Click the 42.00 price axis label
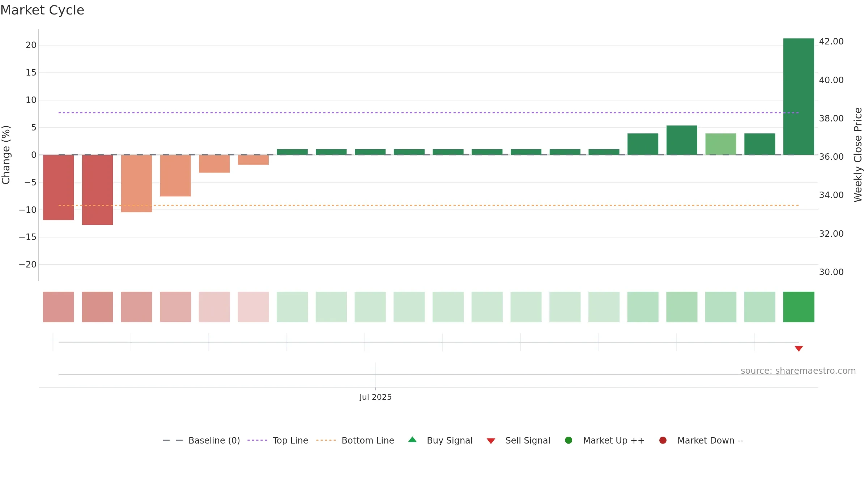The image size is (868, 488). [831, 42]
